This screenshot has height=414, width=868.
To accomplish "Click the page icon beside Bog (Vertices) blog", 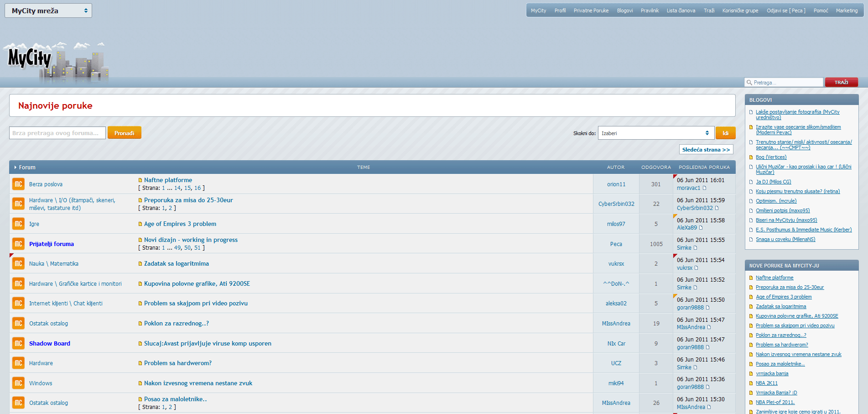I will click(751, 157).
